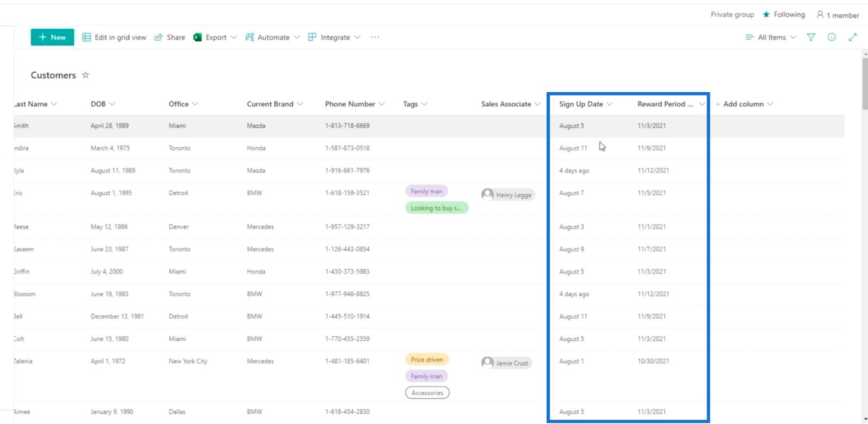The height and width of the screenshot is (424, 868).
Task: Click the 10/30/2021 reward period cell
Action: [653, 362]
